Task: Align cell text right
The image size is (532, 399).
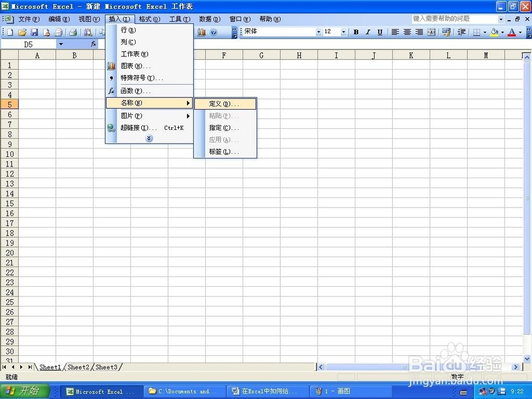Action: click(419, 32)
